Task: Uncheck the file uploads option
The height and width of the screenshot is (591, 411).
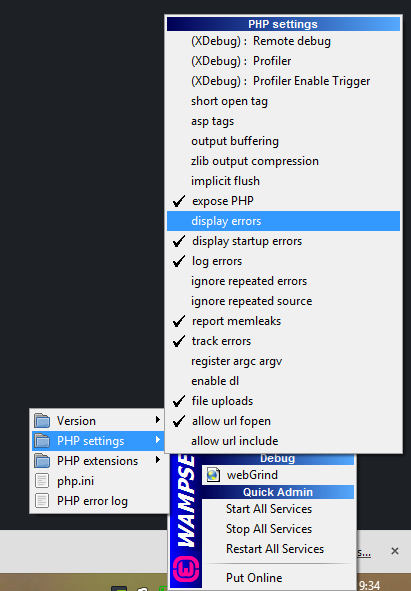Action: pyautogui.click(x=283, y=401)
